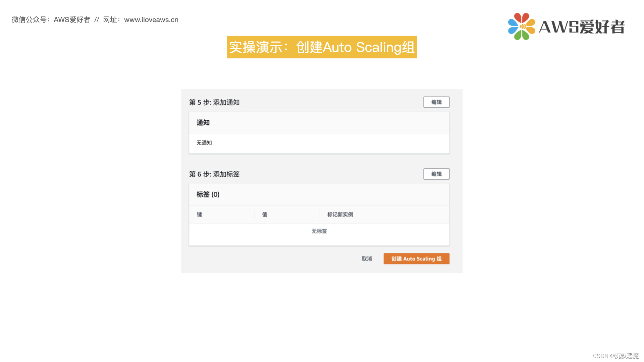Click the www.iloveaws.cn website address text
Screen dimensions: 644x362
click(151, 20)
